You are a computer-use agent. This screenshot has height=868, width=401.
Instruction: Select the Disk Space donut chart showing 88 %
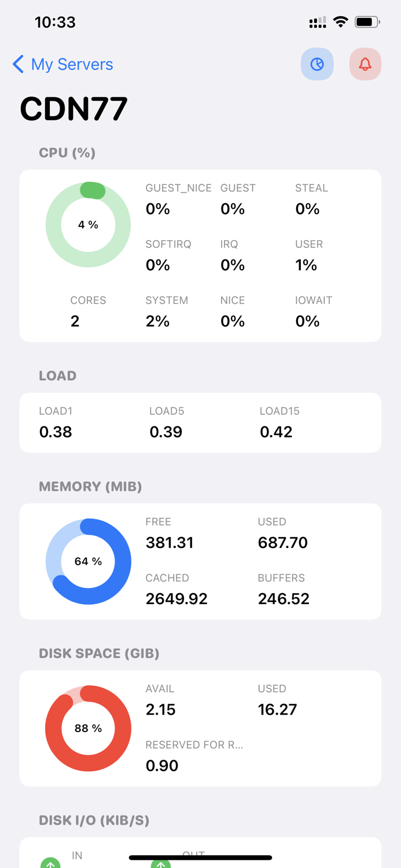88,728
